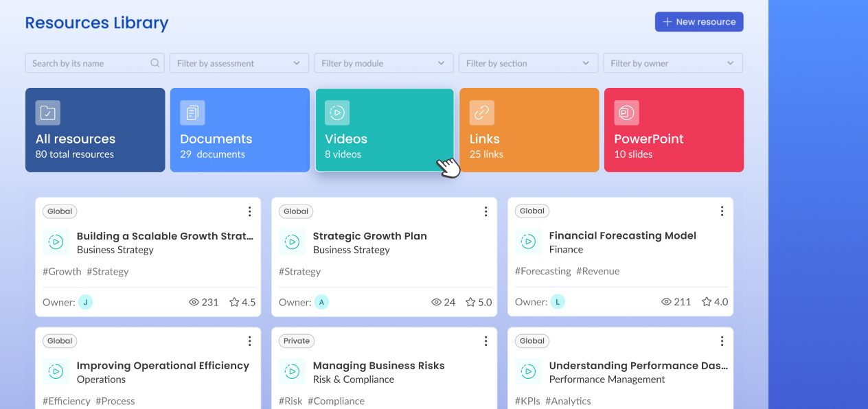The height and width of the screenshot is (409, 868).
Task: Click Global badge on Financial Forecasting Model
Action: [x=532, y=211]
